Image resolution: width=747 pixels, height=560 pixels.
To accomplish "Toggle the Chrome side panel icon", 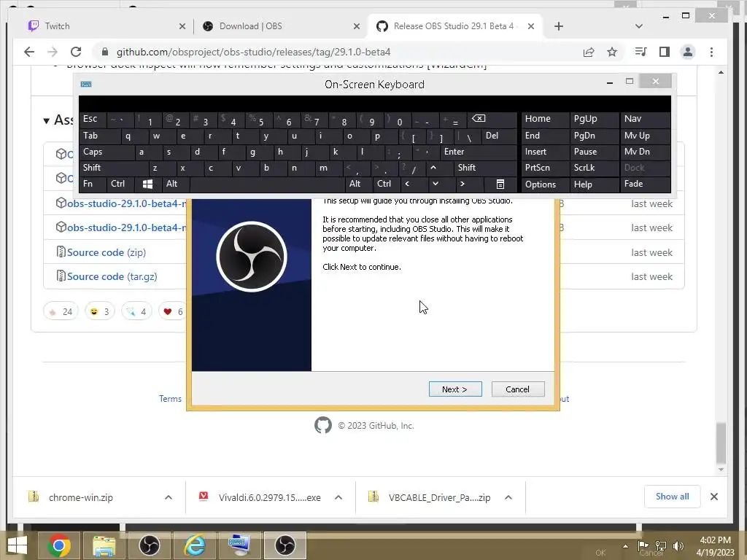I will click(664, 52).
